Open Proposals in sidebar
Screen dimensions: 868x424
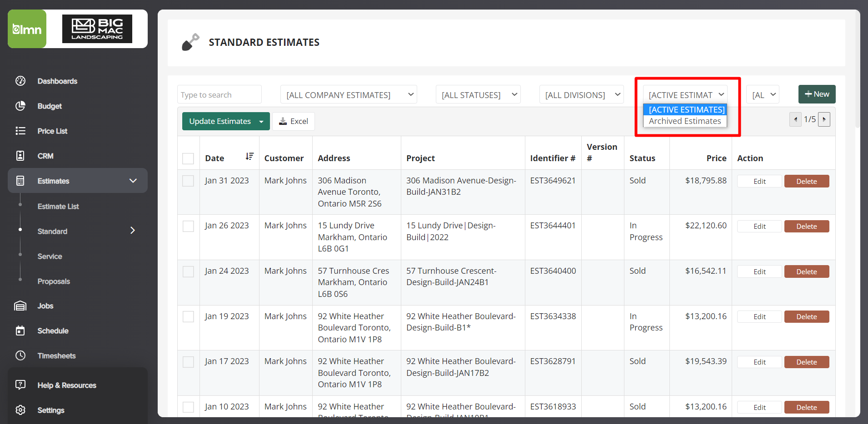pos(54,281)
